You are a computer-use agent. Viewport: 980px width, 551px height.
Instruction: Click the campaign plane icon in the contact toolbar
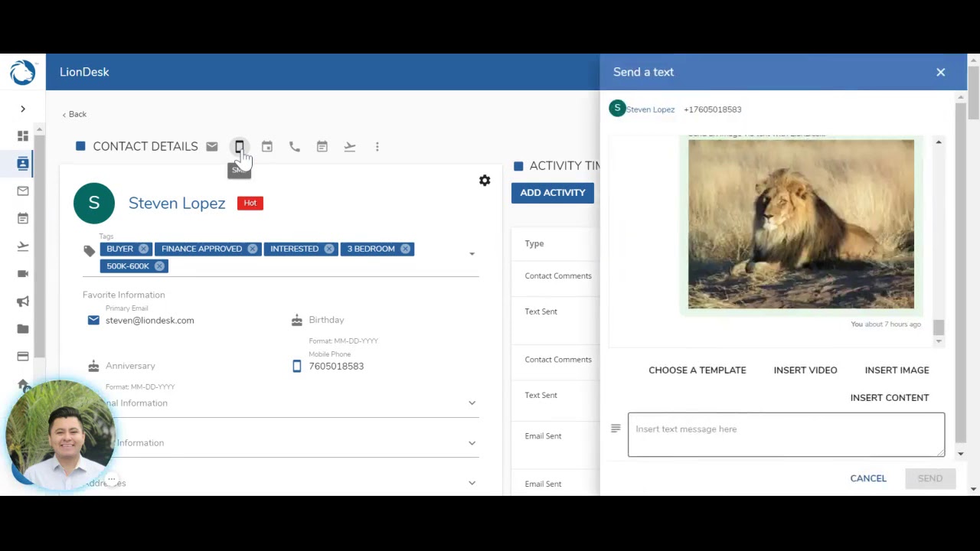[x=350, y=146]
